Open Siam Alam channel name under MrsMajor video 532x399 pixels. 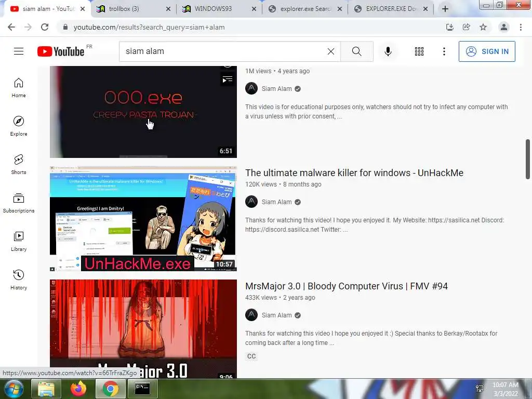click(x=276, y=315)
